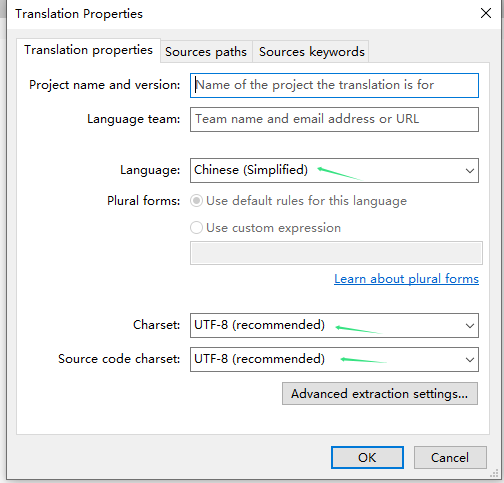Viewport: 504px width, 483px height.
Task: Click the custom plural expression text box
Action: pyautogui.click(x=336, y=253)
